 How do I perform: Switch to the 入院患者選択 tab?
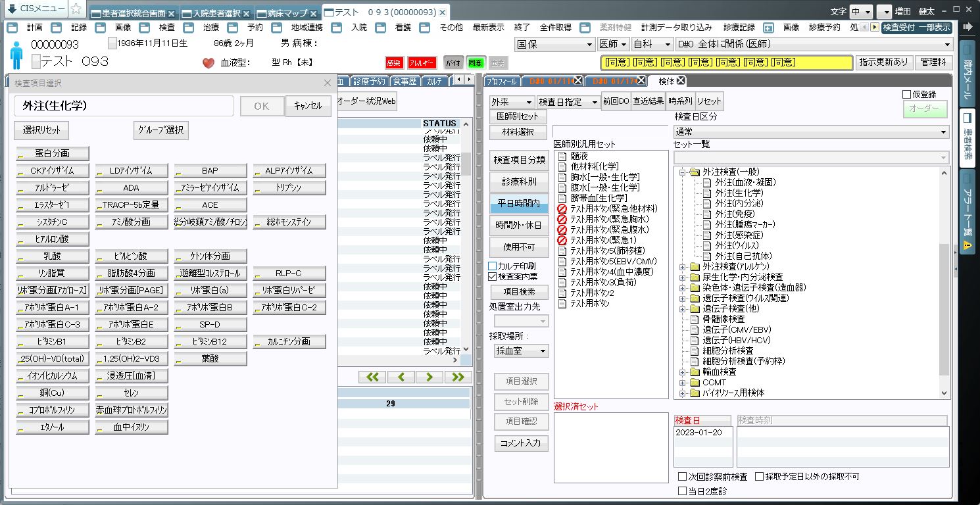(216, 13)
